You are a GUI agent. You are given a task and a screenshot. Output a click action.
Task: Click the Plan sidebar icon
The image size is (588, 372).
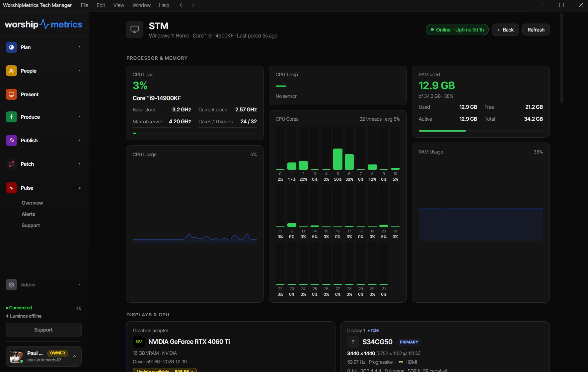coord(11,47)
